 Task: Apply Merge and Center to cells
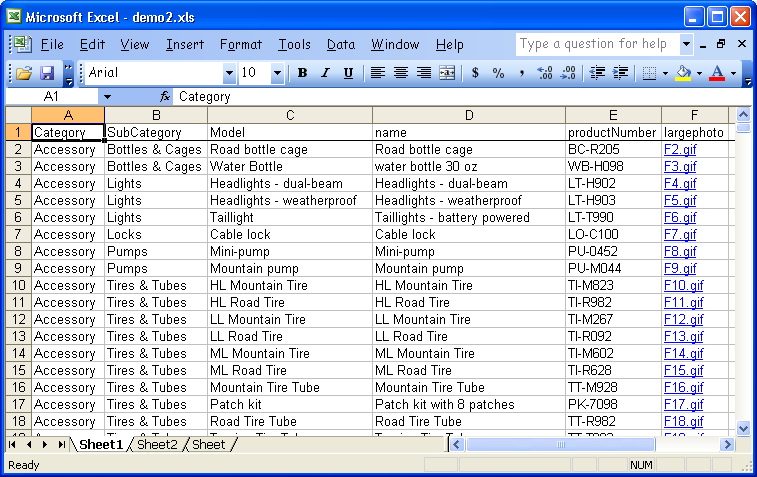click(x=447, y=73)
